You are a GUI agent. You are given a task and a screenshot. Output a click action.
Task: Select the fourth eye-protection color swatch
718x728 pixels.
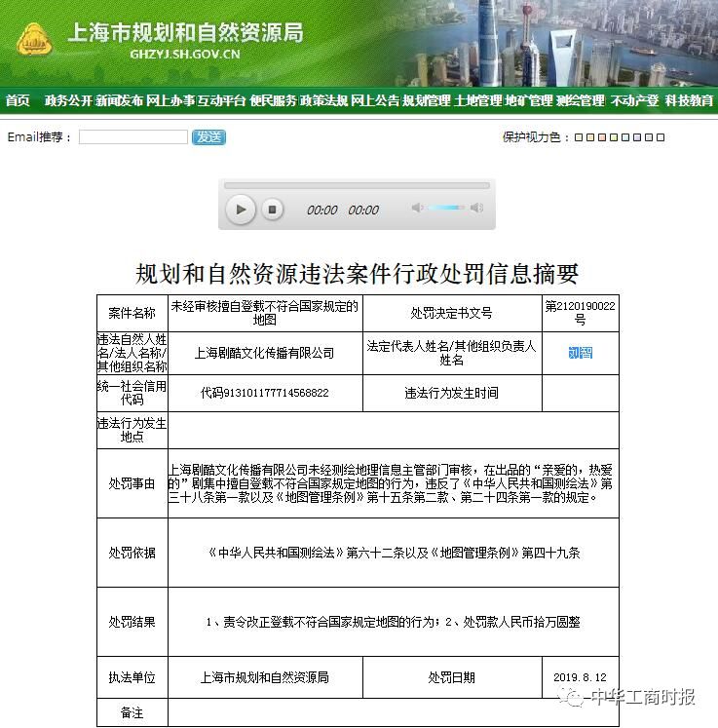[x=614, y=137]
